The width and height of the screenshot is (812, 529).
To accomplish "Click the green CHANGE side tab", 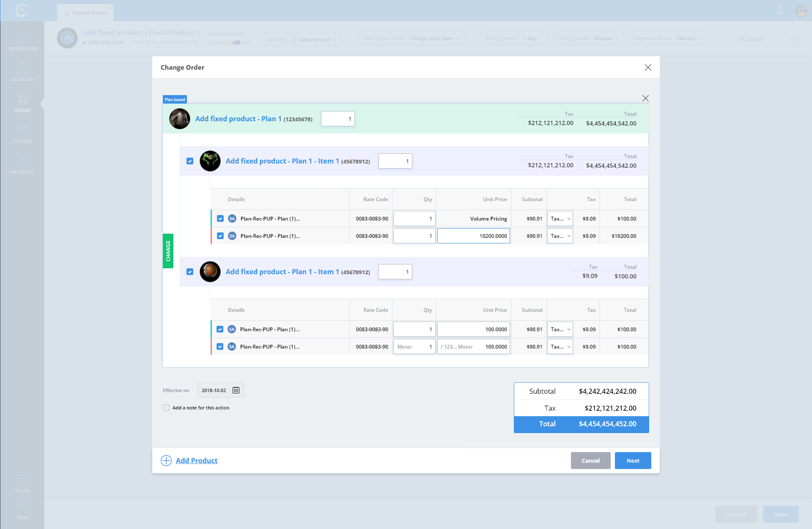I will 168,251.
